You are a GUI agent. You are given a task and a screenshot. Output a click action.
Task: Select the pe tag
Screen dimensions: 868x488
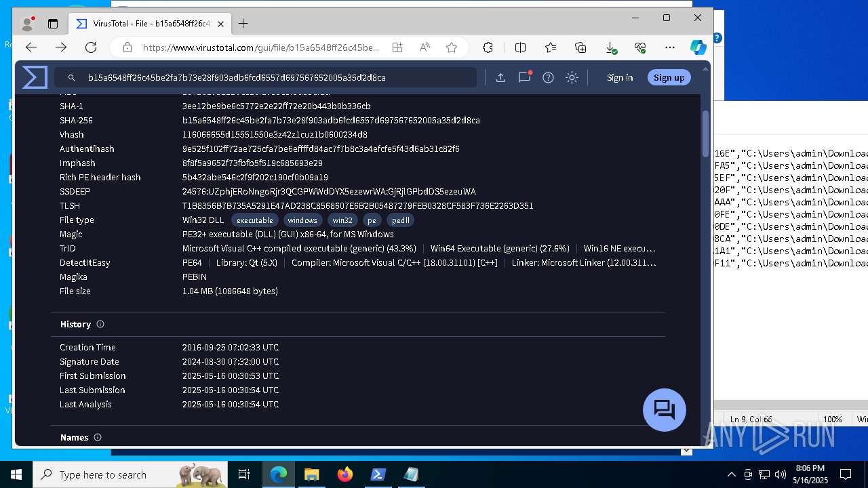[x=372, y=220]
